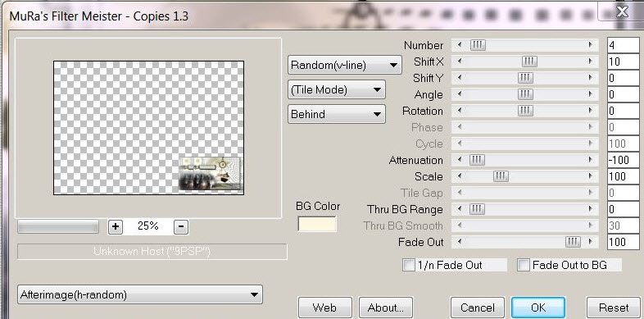The width and height of the screenshot is (644, 319).
Task: Click the Scale slider left arrow
Action: pos(459,176)
